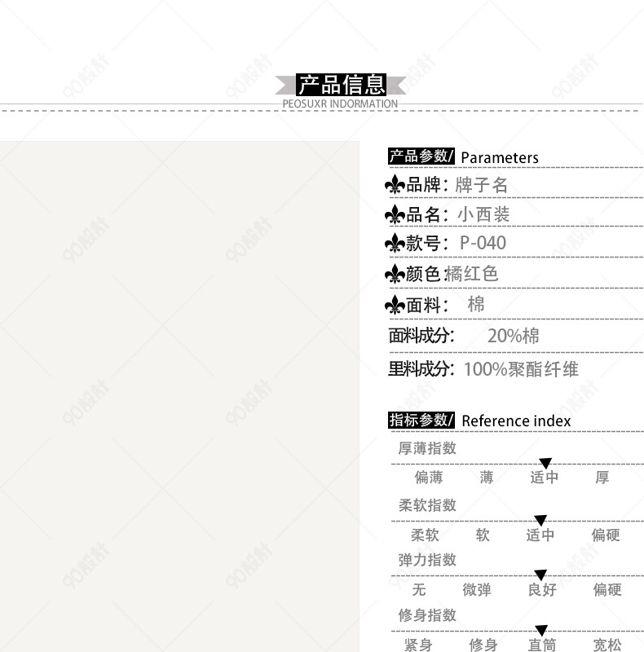Choose 柔软 option in the softness row
The width and height of the screenshot is (644, 652).
[425, 535]
